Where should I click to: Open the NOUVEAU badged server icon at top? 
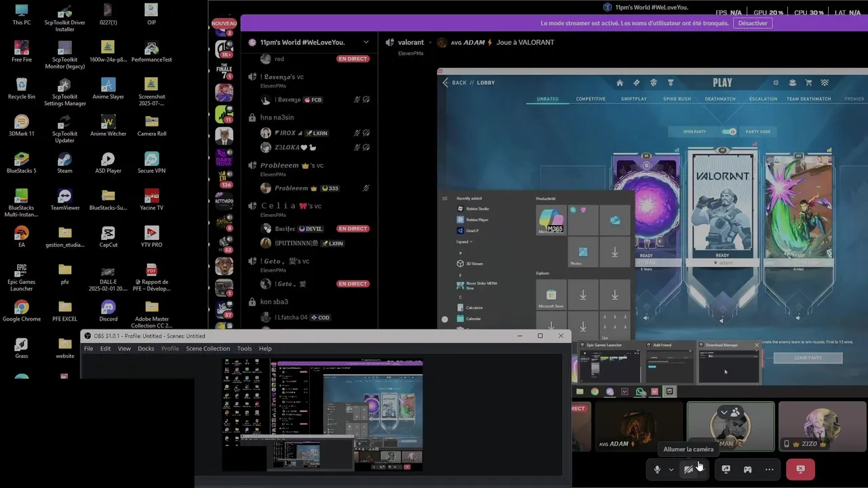coord(224,28)
